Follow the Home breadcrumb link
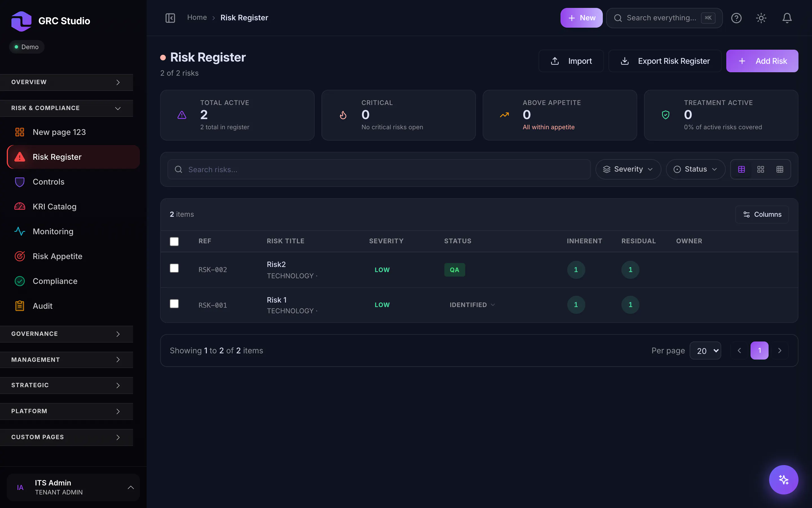Image resolution: width=812 pixels, height=508 pixels. (197, 17)
